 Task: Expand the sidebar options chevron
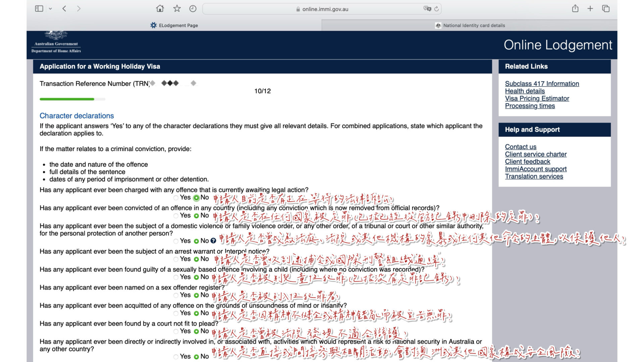tap(50, 9)
